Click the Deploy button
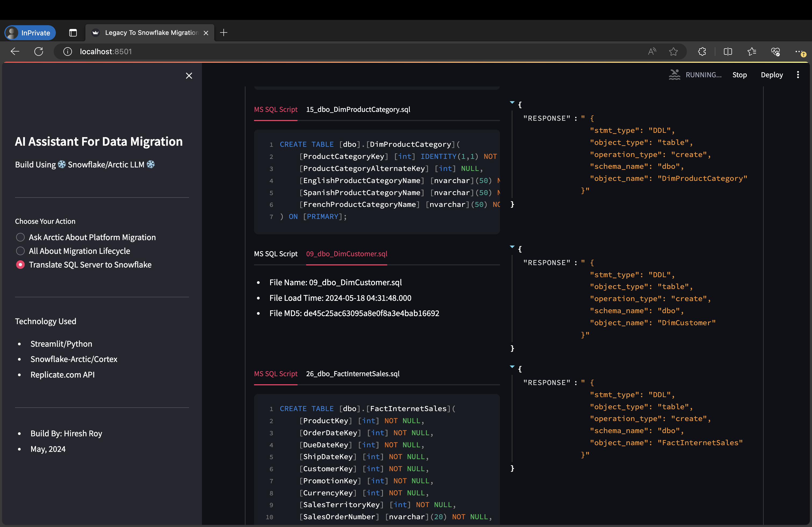Image resolution: width=812 pixels, height=527 pixels. click(771, 75)
